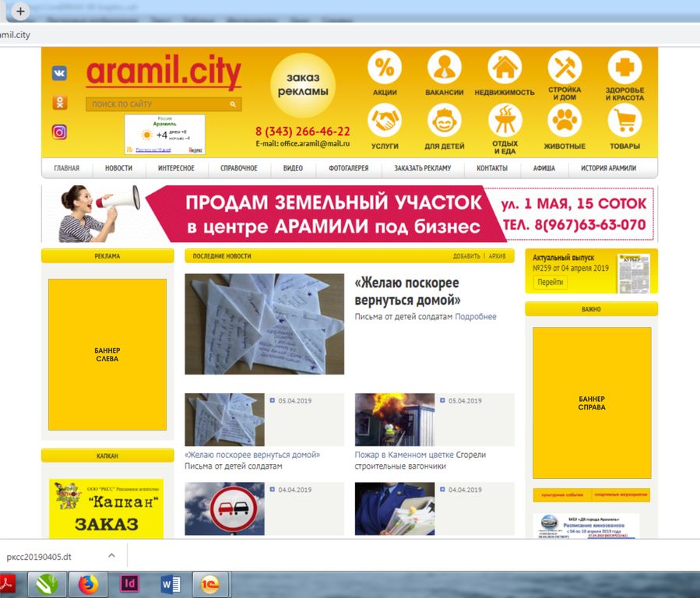This screenshot has height=598, width=700.
Task: Open the Odnoklassniki social icon
Action: click(x=59, y=102)
